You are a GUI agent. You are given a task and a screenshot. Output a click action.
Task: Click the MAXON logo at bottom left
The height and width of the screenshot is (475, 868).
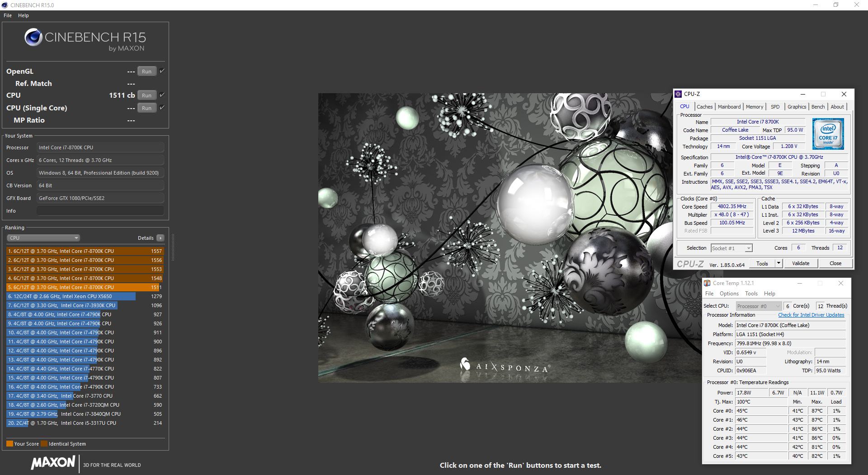pos(53,463)
